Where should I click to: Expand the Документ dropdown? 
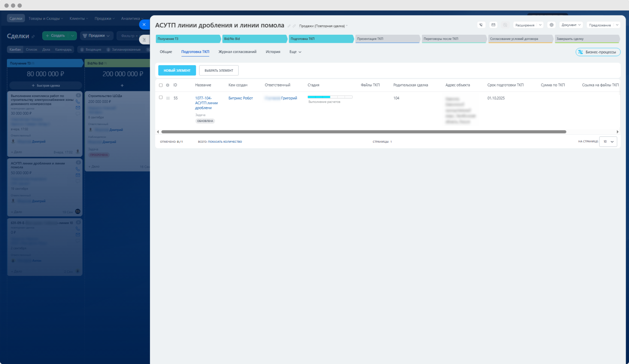tap(571, 25)
